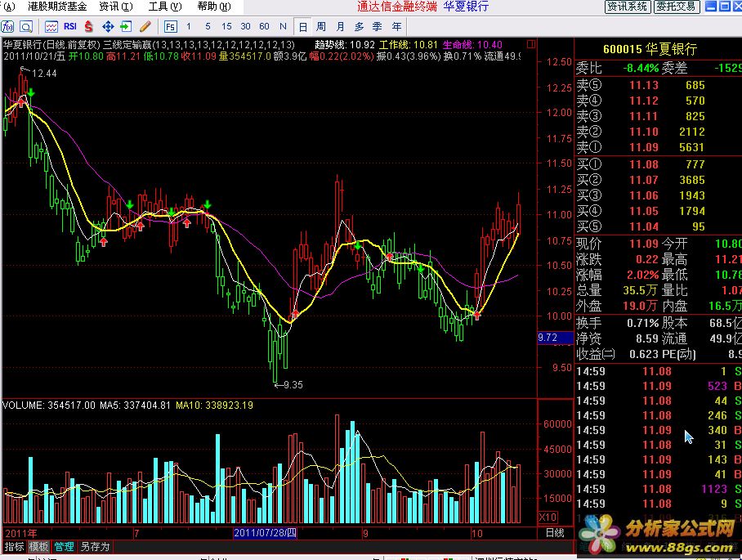This screenshot has height=560, width=742.
Task: Click the green arrow export icon
Action: [x=126, y=26]
